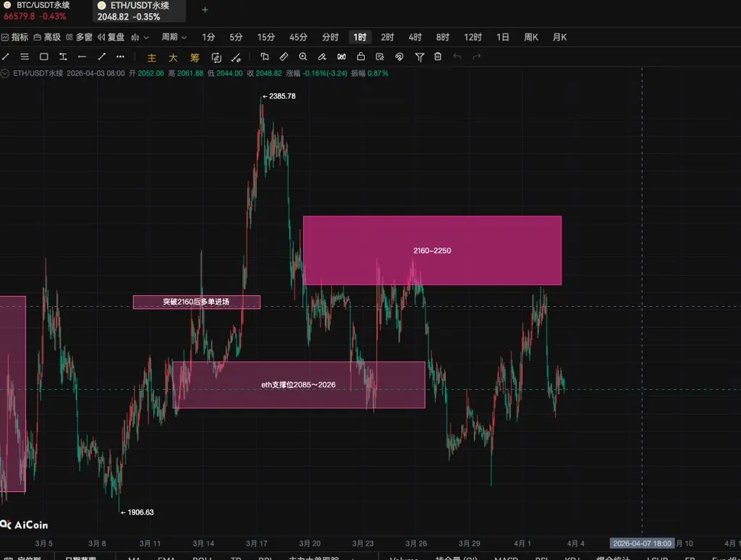Viewport: 741px width, 560px height.
Task: Select the 8时 timeframe
Action: pyautogui.click(x=443, y=37)
